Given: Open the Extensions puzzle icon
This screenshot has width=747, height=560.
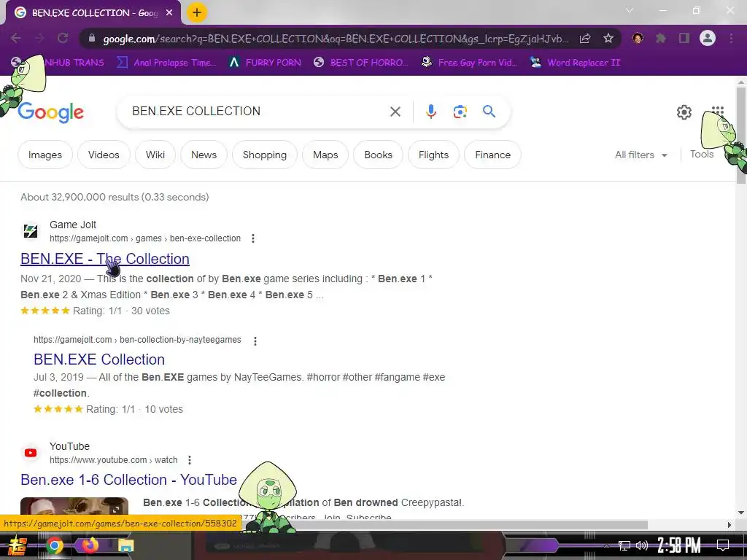Looking at the screenshot, I should [661, 38].
